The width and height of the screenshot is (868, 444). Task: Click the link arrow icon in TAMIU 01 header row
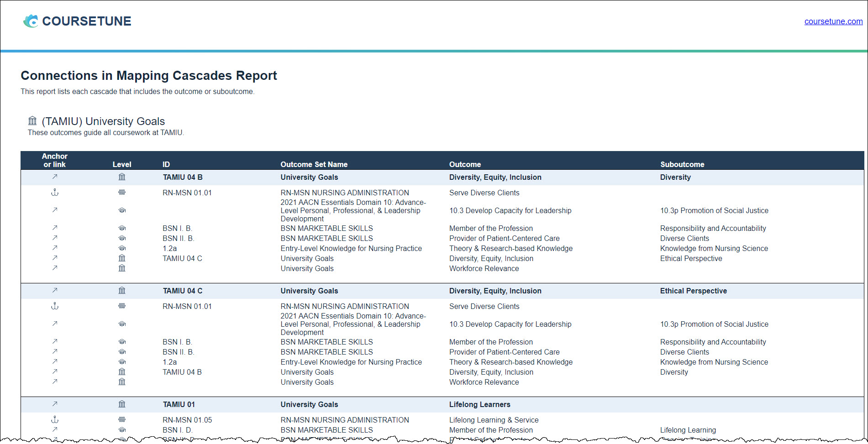tap(55, 404)
